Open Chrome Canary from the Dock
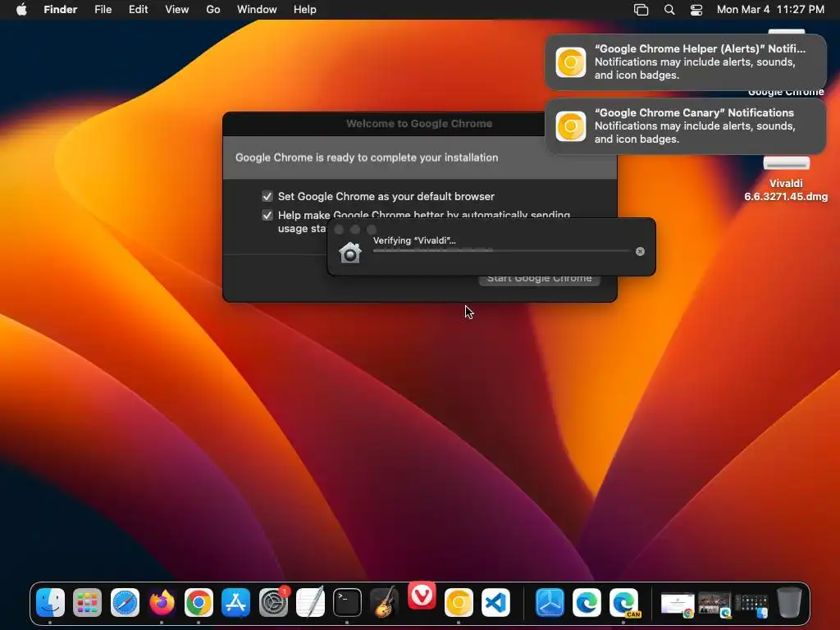Screen dimensions: 840x630 [459, 603]
